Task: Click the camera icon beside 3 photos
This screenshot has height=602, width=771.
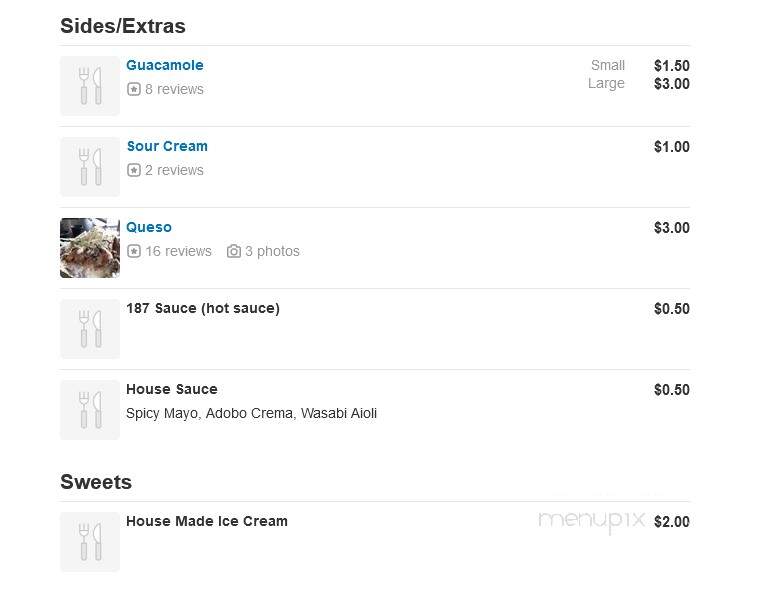Action: point(234,251)
